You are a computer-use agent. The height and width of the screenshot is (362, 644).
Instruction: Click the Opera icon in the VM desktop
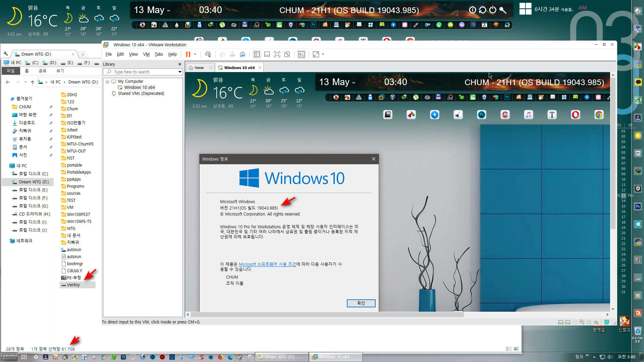(x=575, y=115)
